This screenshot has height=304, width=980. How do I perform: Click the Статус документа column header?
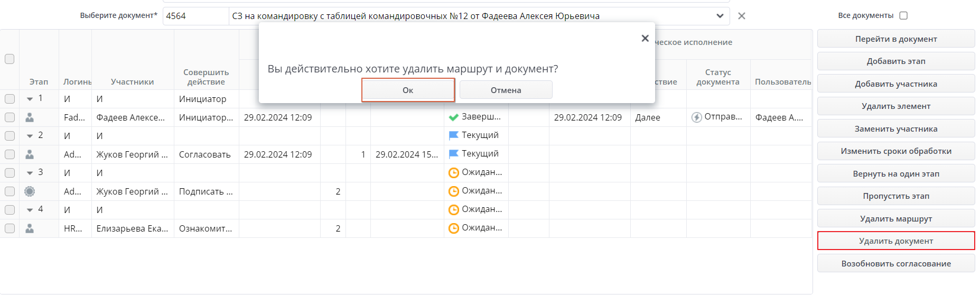[718, 77]
